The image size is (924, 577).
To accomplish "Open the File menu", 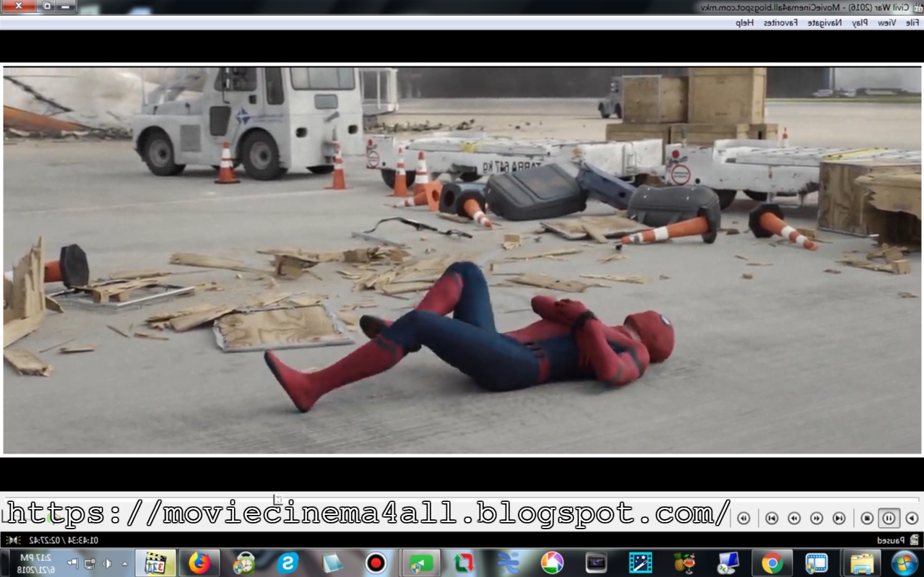I will click(x=912, y=22).
